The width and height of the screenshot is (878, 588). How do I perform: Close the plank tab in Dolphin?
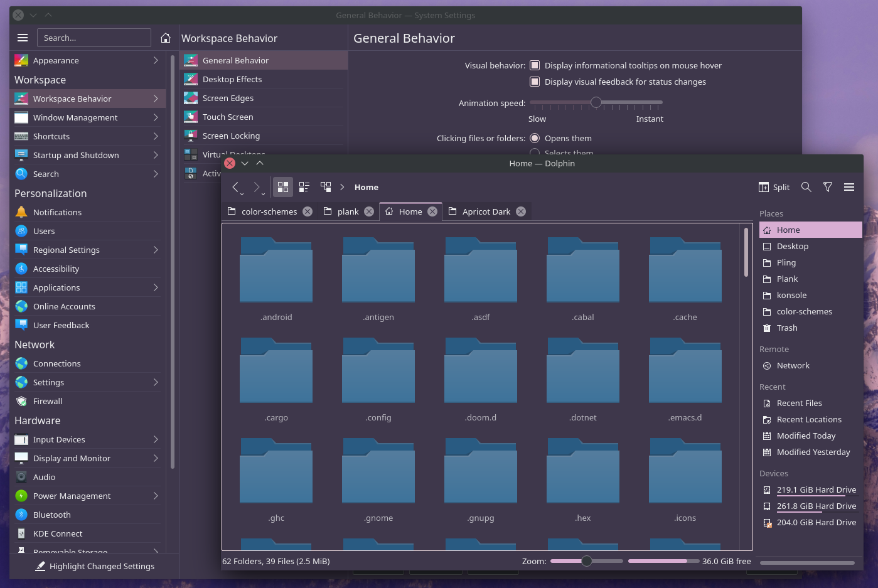[369, 211]
